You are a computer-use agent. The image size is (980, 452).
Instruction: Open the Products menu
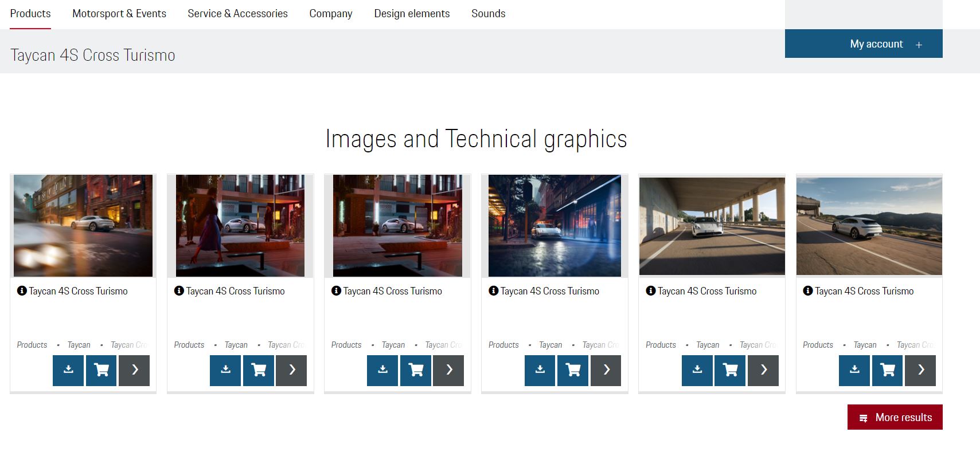30,13
